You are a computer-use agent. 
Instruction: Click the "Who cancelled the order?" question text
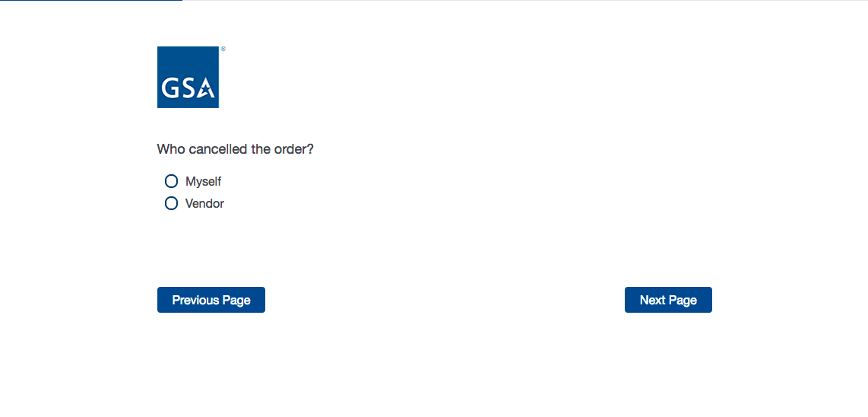235,149
